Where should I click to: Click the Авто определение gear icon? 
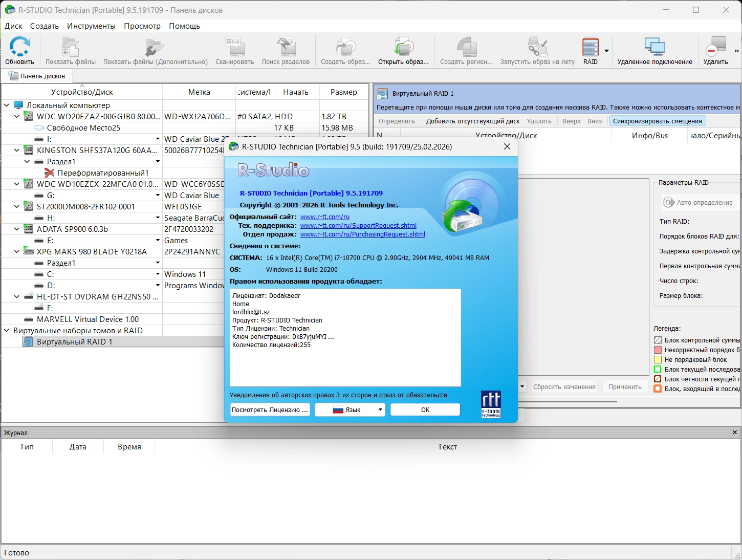click(668, 202)
